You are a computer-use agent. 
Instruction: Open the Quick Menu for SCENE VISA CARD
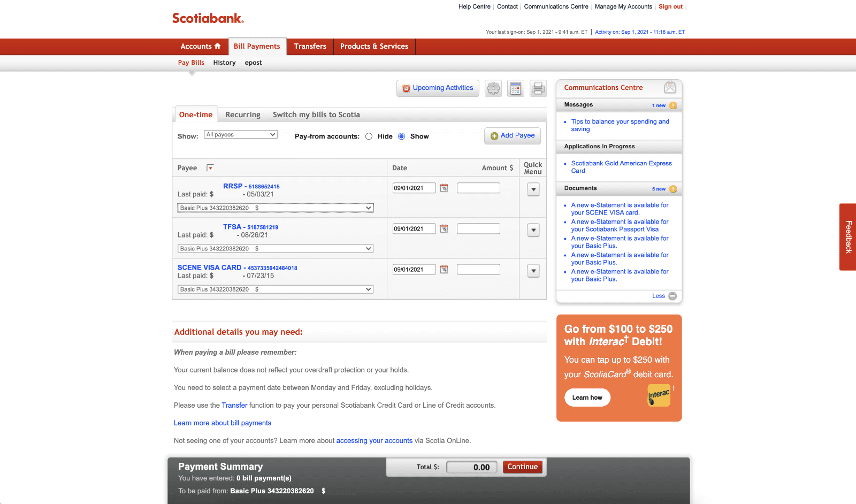tap(533, 271)
